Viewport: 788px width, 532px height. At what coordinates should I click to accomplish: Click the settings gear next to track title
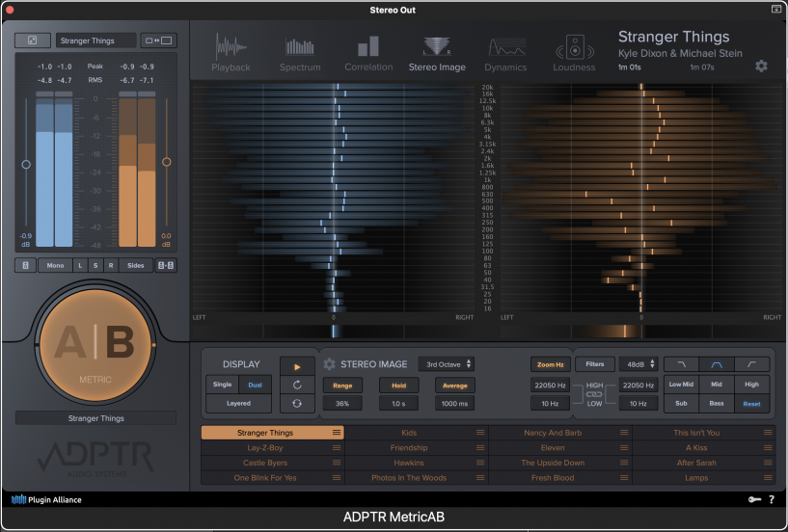[761, 66]
